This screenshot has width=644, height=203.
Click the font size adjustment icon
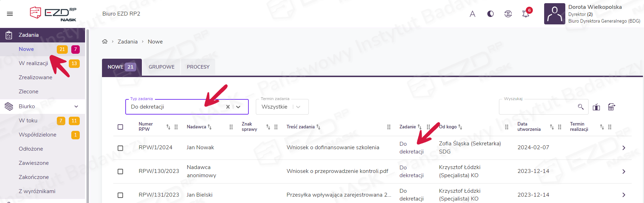473,14
